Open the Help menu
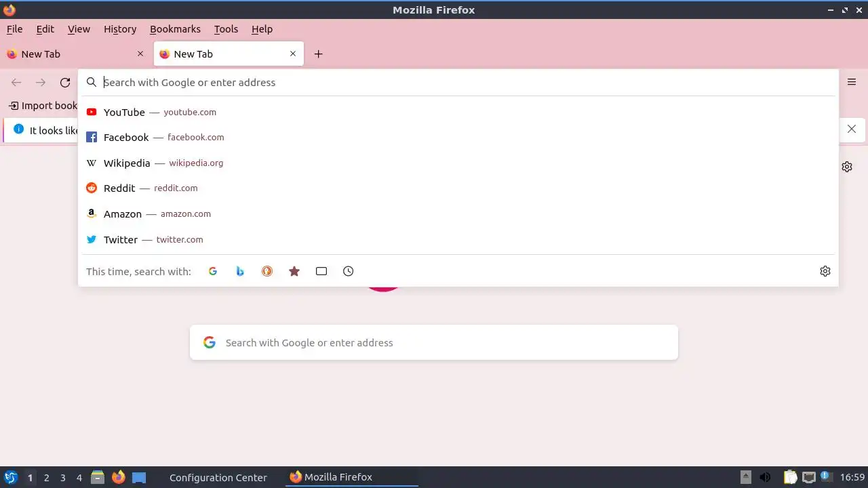 click(262, 29)
